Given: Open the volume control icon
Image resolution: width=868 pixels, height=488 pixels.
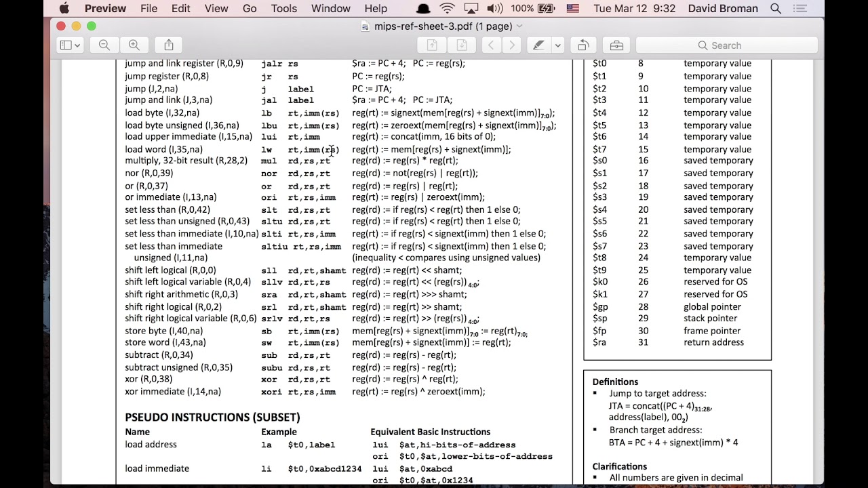Looking at the screenshot, I should 495,9.
